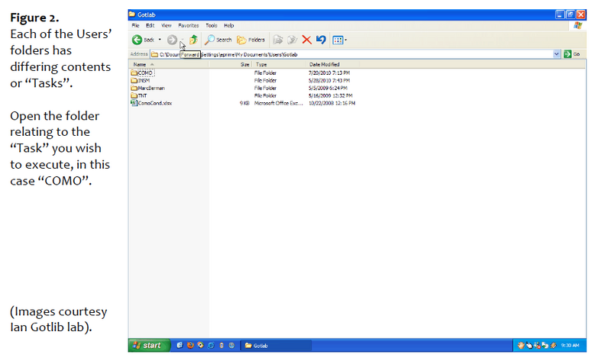Screen dimensions: 611x364
Task: Launch Internet Explorer from Quick Launch
Action: pyautogui.click(x=211, y=346)
